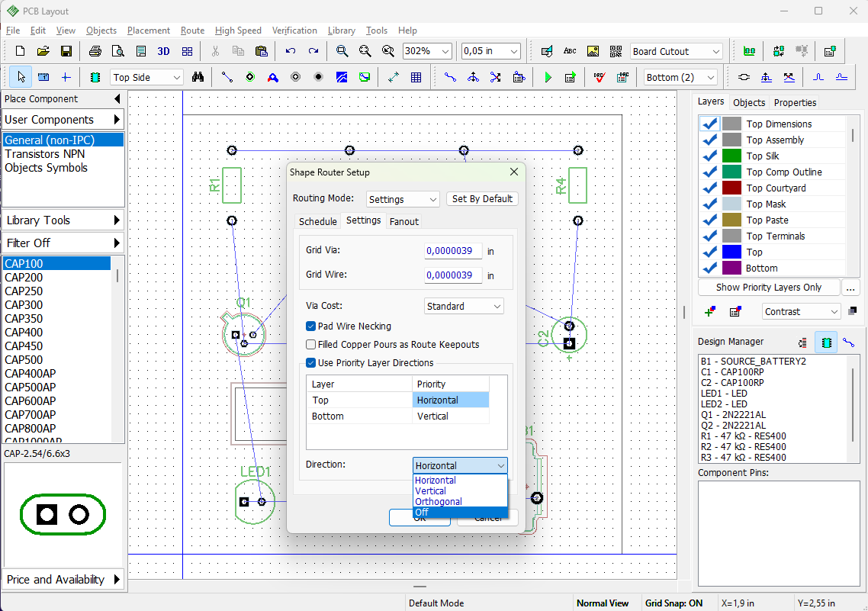Toggle visibility of Top Silk layer
Screen dimensions: 868x611
pyautogui.click(x=709, y=156)
